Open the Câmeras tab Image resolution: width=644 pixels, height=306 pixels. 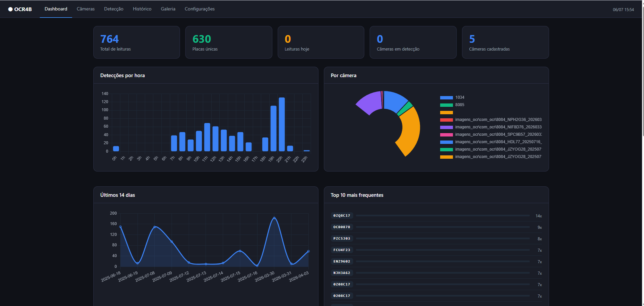(x=86, y=9)
